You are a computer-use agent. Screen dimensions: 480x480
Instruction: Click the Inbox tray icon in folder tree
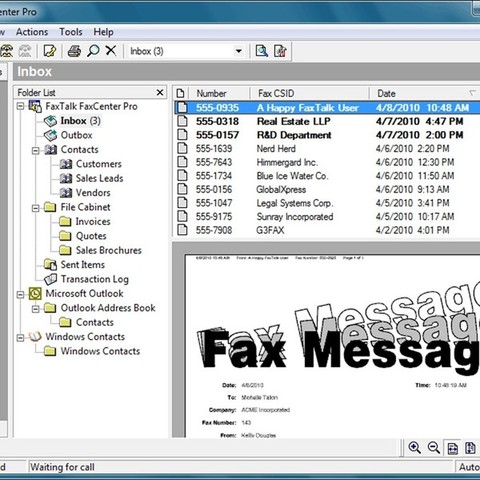tap(51, 121)
